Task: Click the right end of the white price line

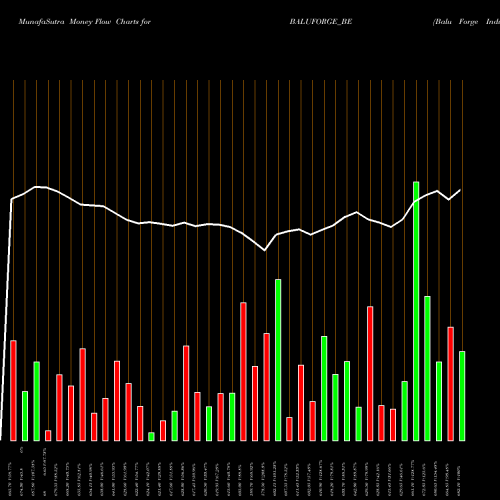Action: click(460, 190)
